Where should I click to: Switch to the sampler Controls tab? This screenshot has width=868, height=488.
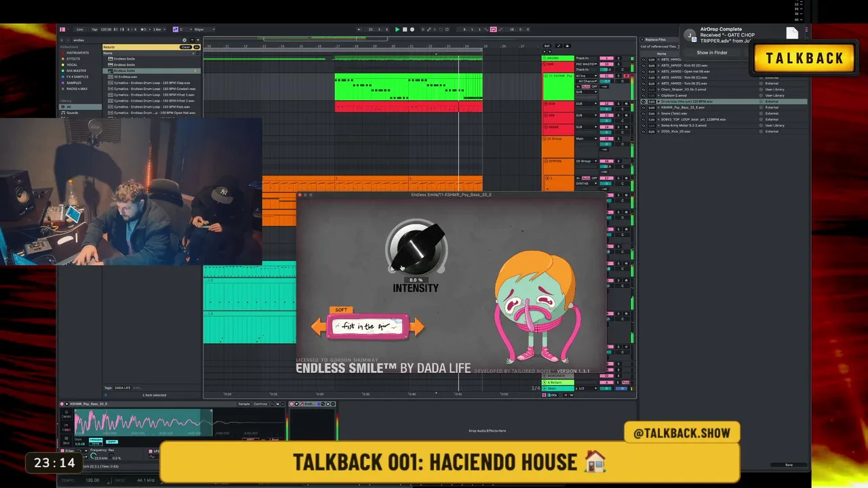click(260, 404)
